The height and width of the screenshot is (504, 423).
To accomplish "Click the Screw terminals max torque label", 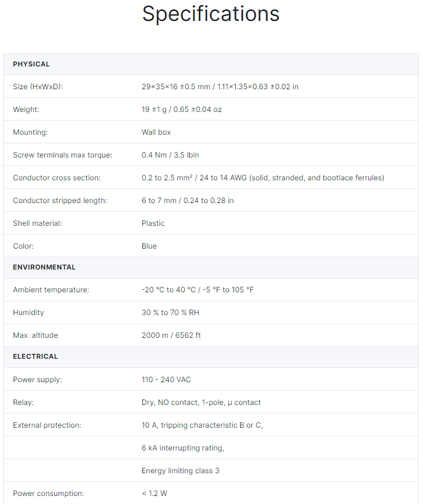I will (x=62, y=155).
